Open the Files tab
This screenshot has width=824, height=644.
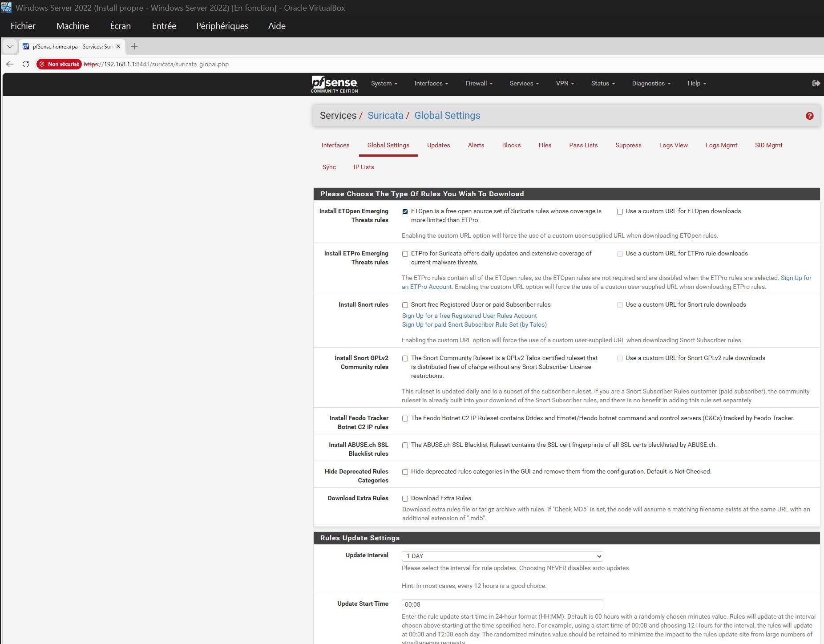(545, 145)
